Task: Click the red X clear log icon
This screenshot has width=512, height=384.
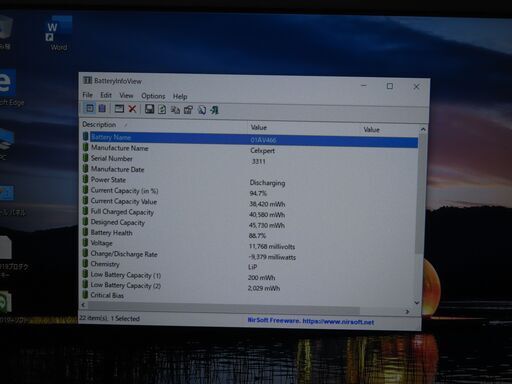Action: pos(132,109)
